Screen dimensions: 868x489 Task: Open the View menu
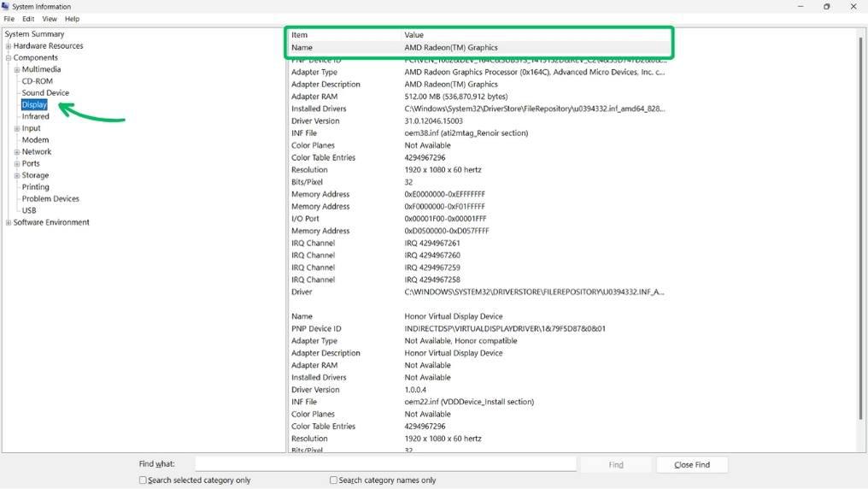50,19
